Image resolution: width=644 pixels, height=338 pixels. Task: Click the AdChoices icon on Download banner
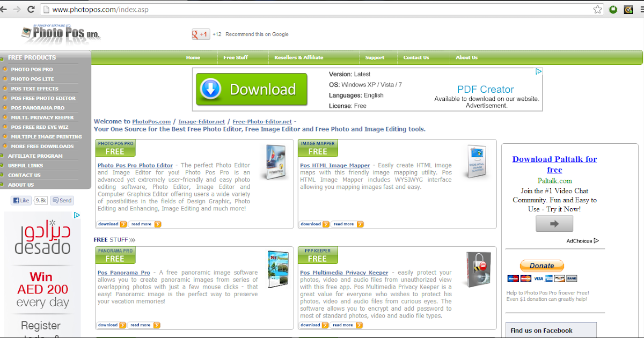tap(538, 71)
